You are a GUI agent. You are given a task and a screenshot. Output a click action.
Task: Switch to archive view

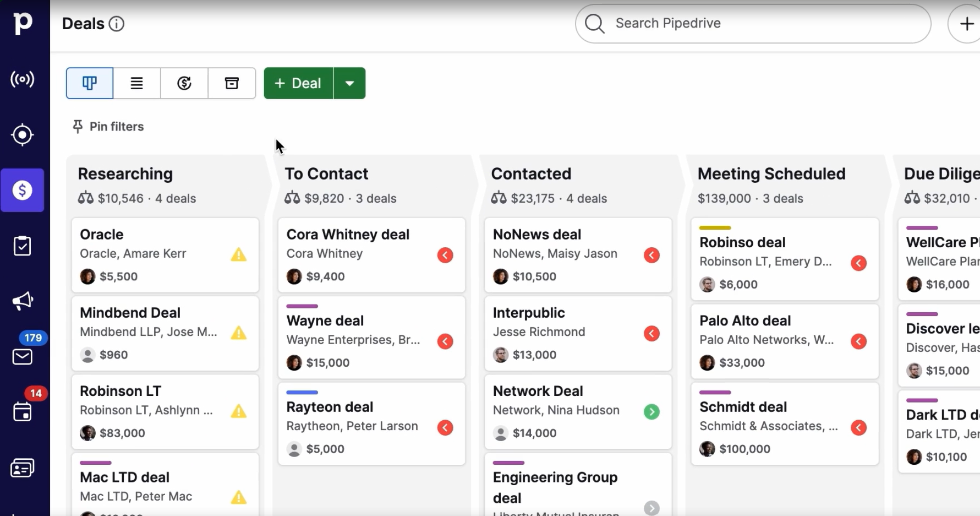tap(232, 83)
